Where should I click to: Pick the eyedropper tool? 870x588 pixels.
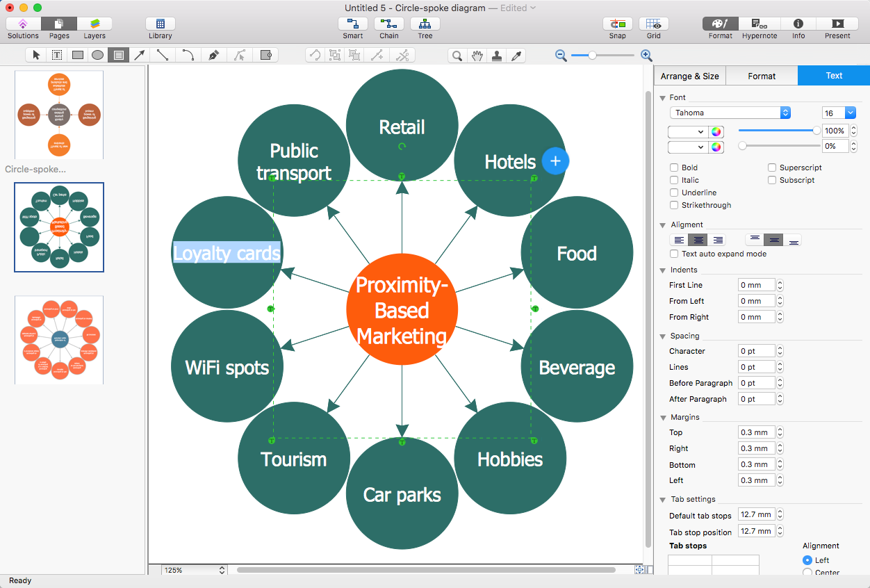[516, 56]
